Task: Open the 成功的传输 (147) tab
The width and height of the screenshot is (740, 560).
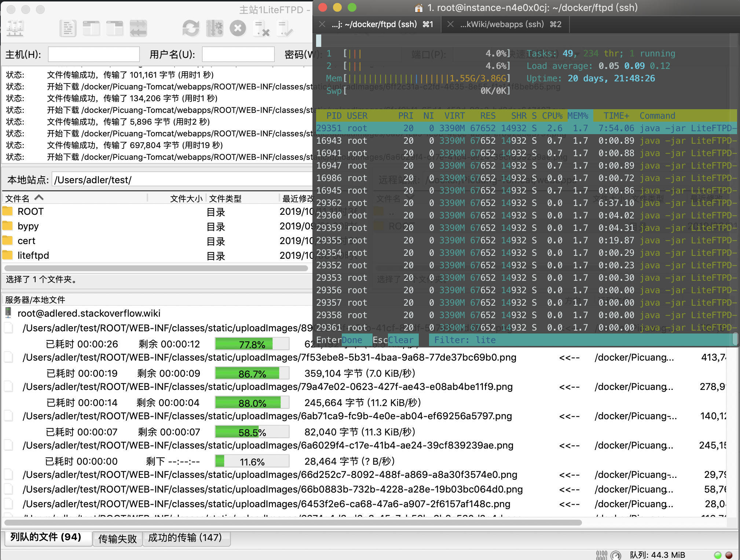Action: (186, 538)
